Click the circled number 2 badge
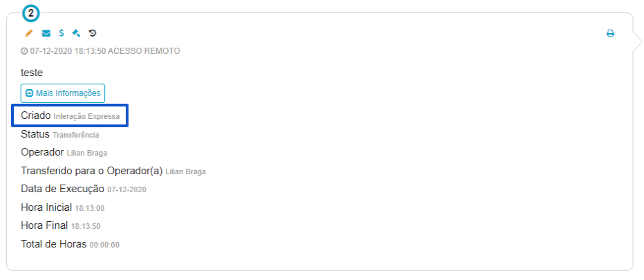The width and height of the screenshot is (644, 280). click(31, 14)
